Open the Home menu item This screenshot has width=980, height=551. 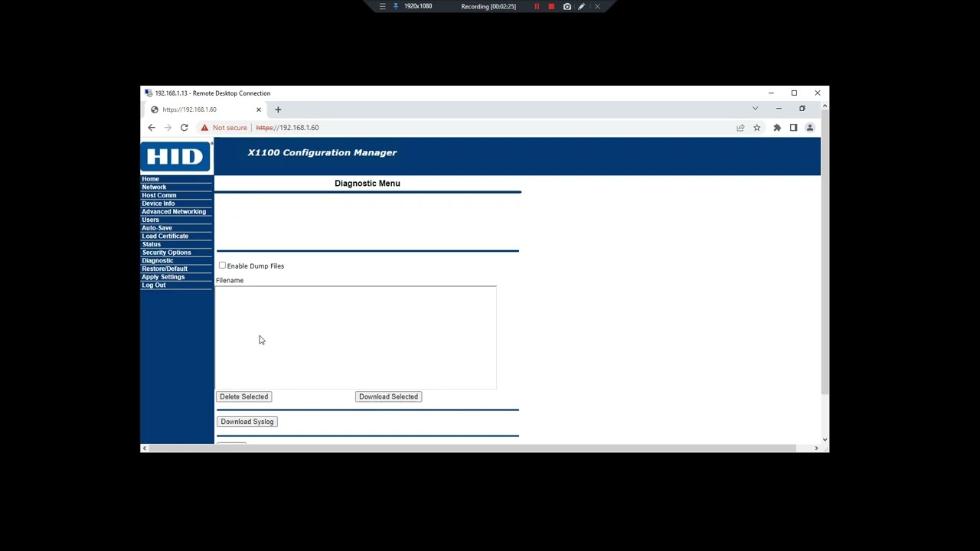tap(150, 179)
